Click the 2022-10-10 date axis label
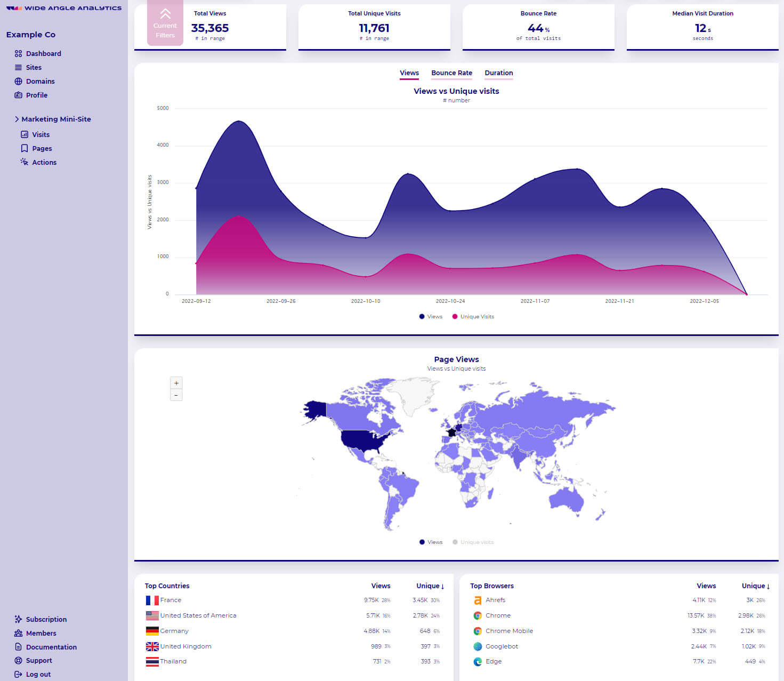The image size is (784, 681). (x=366, y=301)
